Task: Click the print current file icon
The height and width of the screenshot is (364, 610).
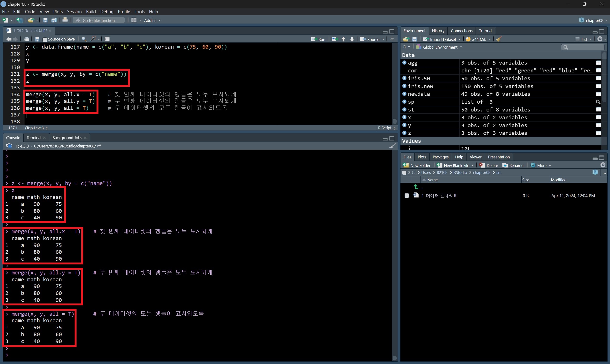Action: (x=65, y=20)
